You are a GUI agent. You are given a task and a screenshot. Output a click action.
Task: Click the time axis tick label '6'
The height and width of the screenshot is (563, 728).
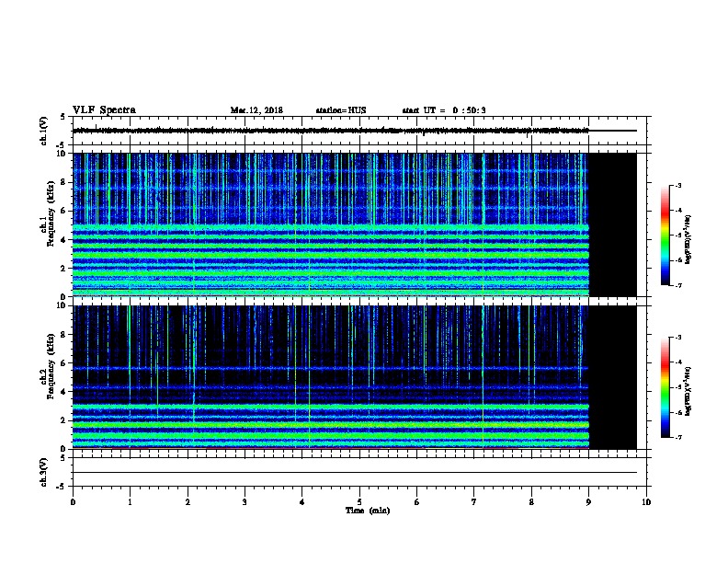pos(417,502)
